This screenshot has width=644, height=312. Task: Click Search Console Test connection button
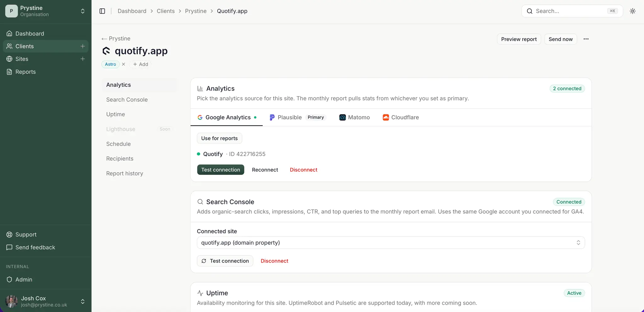[225, 261]
